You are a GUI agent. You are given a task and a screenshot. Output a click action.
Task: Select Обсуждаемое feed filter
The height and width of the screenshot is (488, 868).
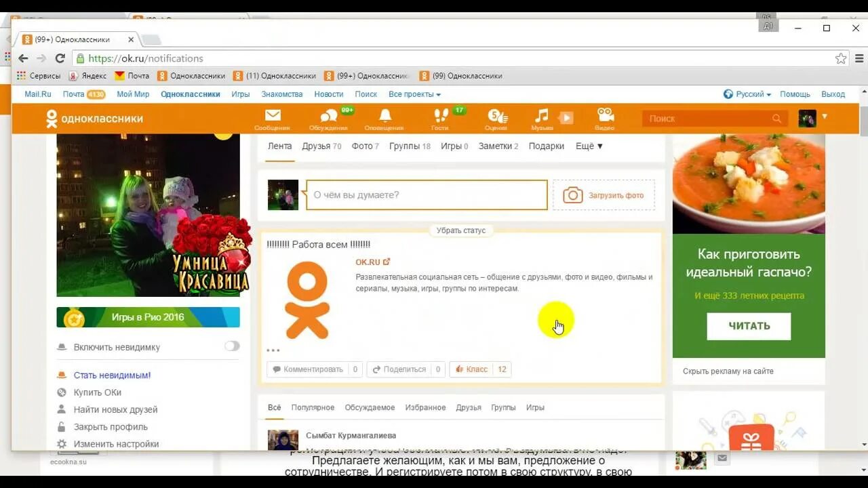(x=370, y=407)
